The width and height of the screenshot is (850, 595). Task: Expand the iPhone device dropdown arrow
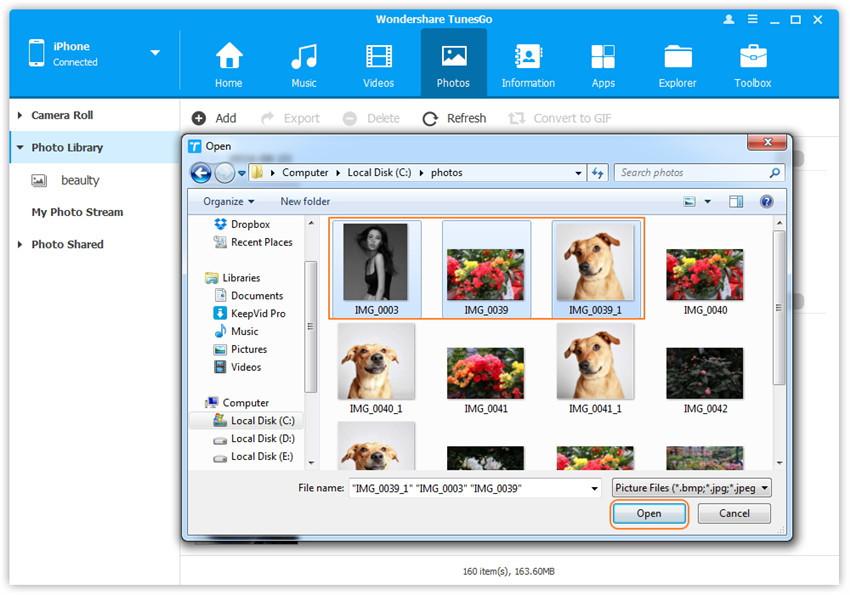click(155, 53)
